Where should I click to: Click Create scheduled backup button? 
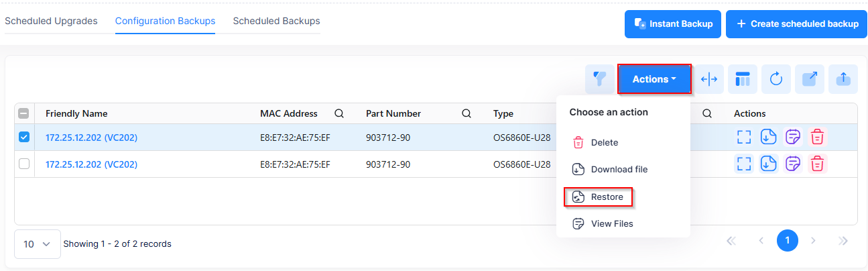pyautogui.click(x=797, y=24)
